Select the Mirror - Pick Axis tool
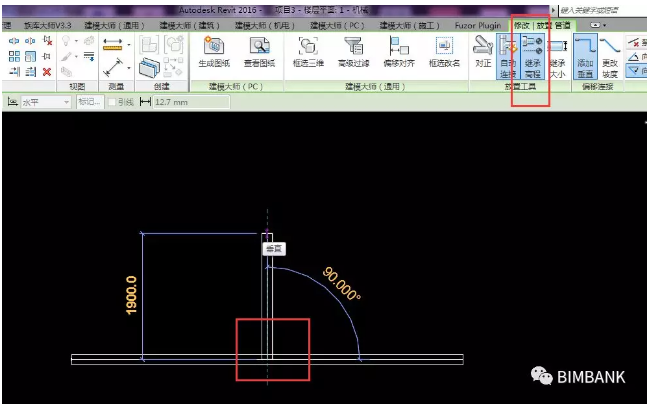This screenshot has width=653, height=408. 14,41
